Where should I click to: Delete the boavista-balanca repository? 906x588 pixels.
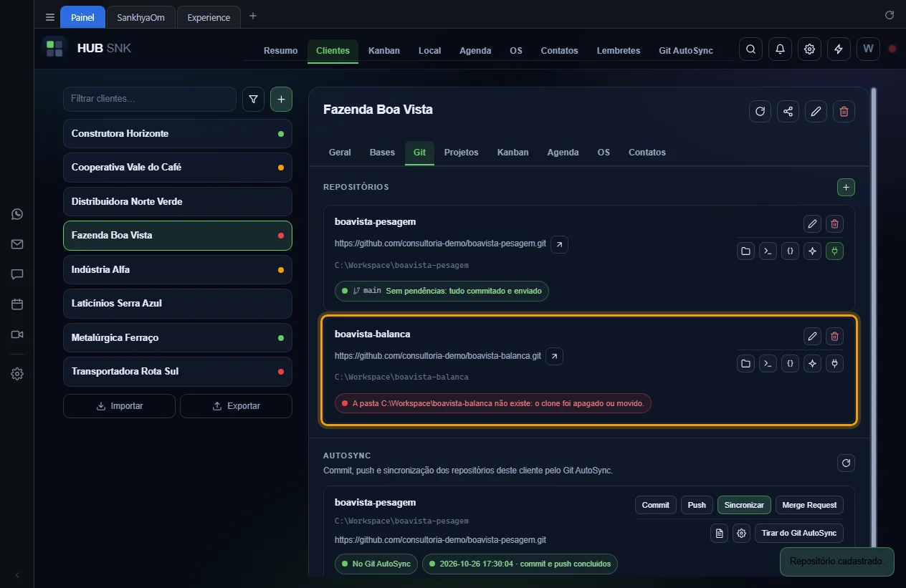tap(834, 336)
